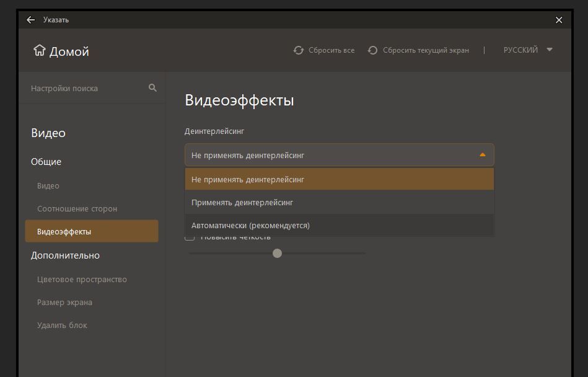588x377 pixels.
Task: Collapse the Деинтерлейсинг dropdown
Action: click(340, 155)
